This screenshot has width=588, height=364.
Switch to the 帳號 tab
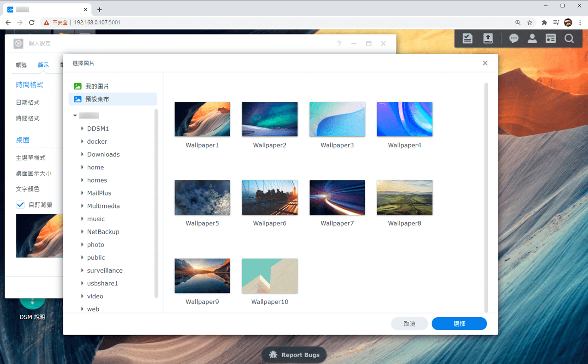click(22, 65)
